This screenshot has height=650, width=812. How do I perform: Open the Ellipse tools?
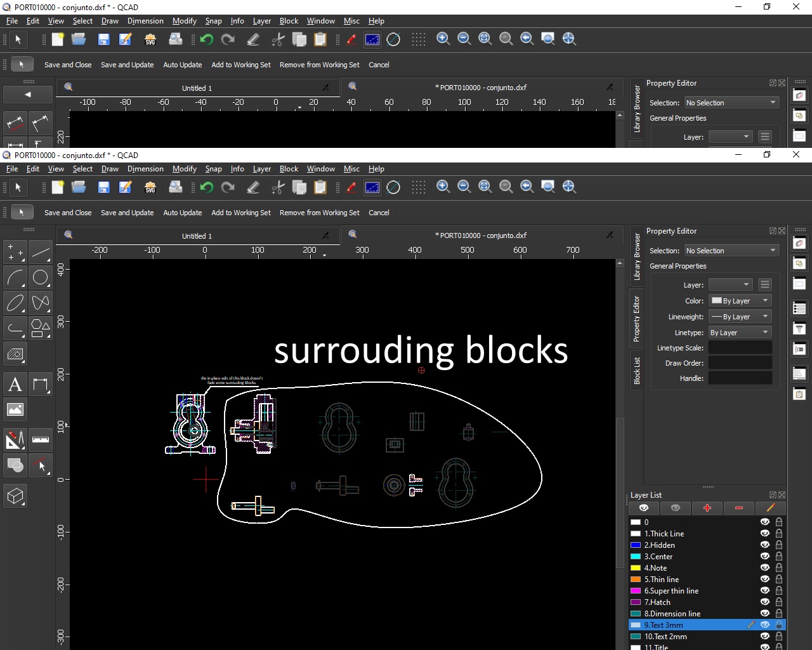(15, 303)
